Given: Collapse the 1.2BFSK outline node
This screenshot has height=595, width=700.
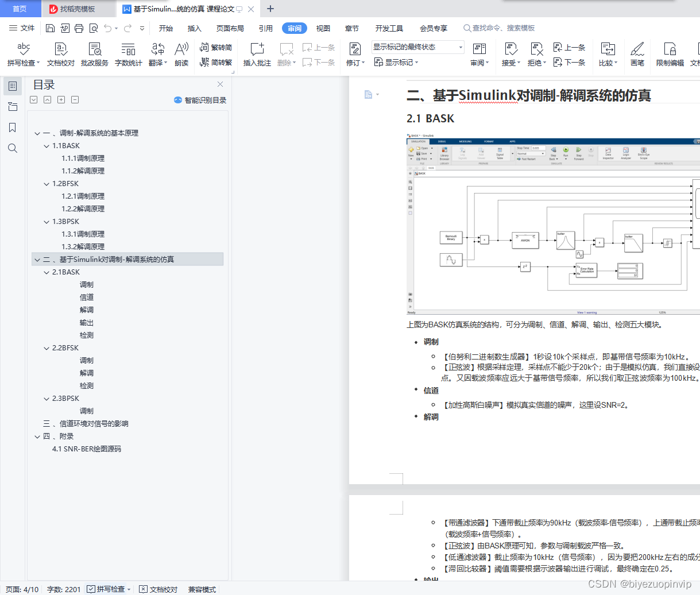Looking at the screenshot, I should click(47, 184).
